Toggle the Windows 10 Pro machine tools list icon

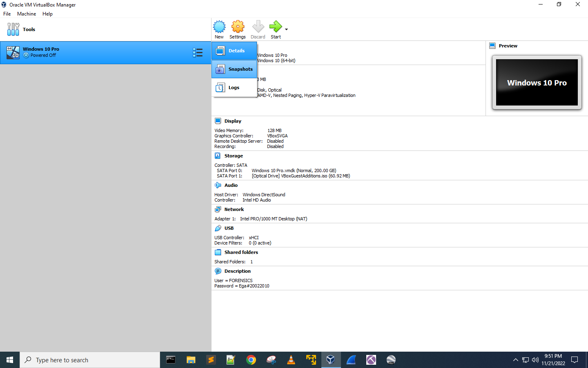(198, 52)
